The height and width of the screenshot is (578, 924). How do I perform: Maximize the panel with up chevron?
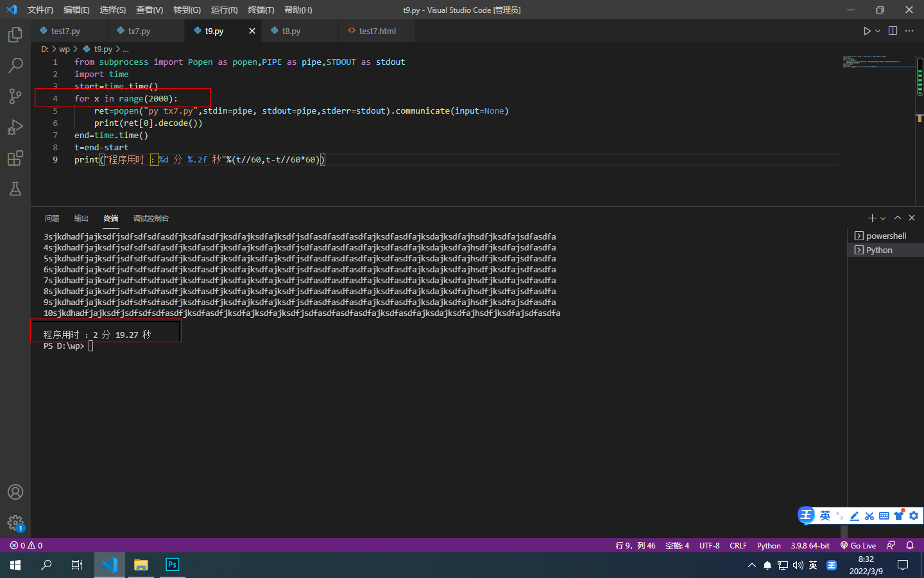coord(898,218)
